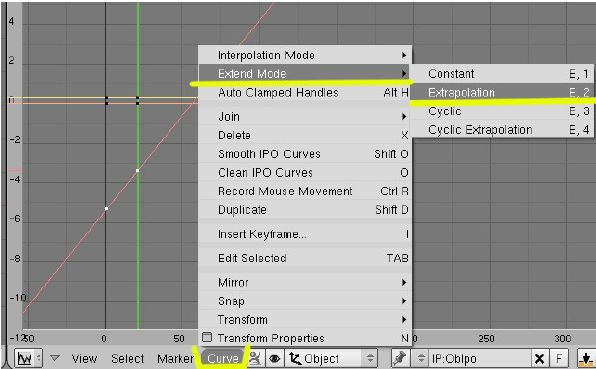Click the F fake user button
The image size is (596, 369).
pos(559,358)
